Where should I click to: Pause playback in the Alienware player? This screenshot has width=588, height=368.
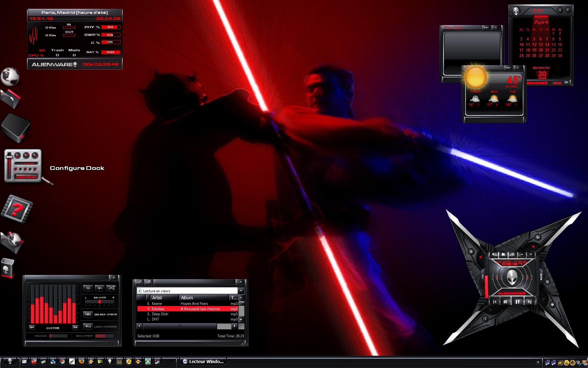tap(517, 302)
